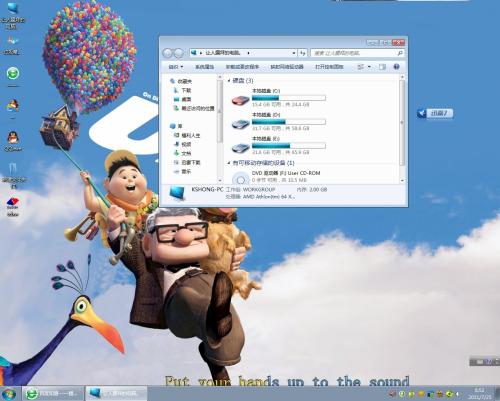500x401 pixels.
Task: Collapse the 硬盘 (3) hard disks group
Action: 229,81
